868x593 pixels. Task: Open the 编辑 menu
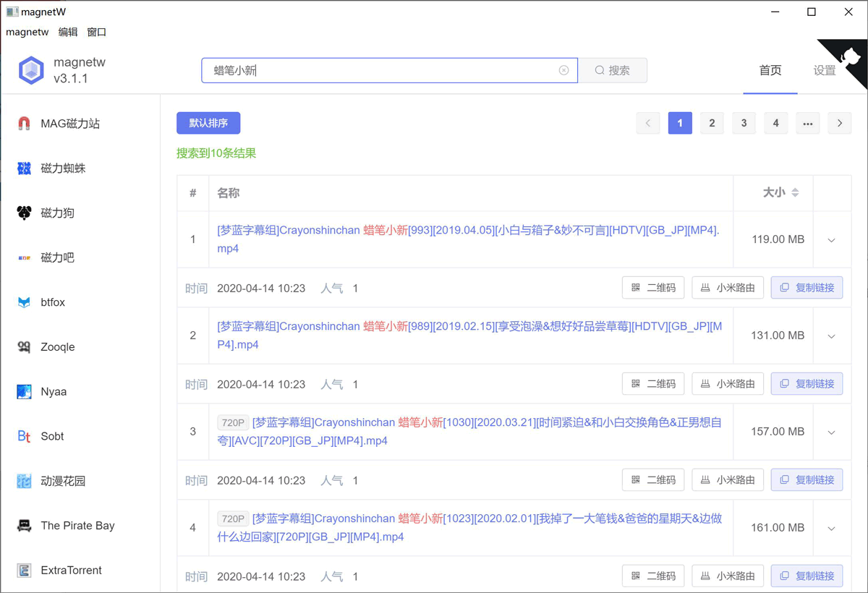point(68,32)
